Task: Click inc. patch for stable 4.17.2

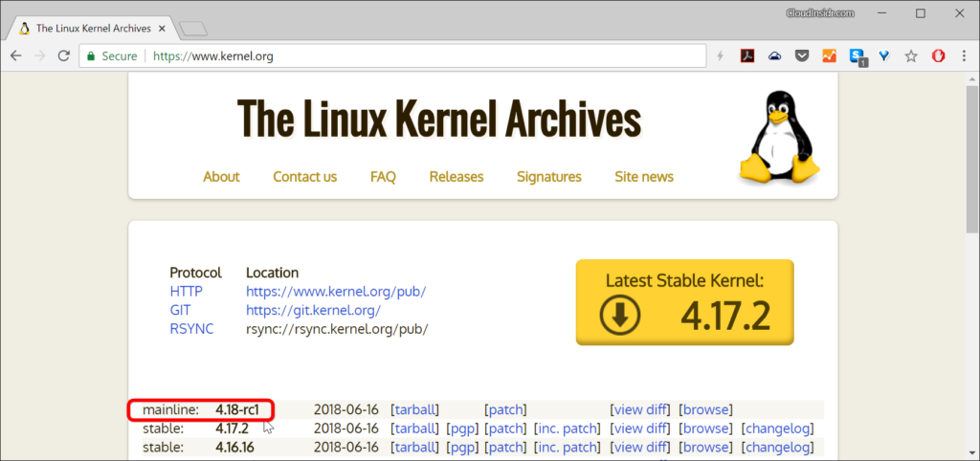Action: click(x=567, y=428)
